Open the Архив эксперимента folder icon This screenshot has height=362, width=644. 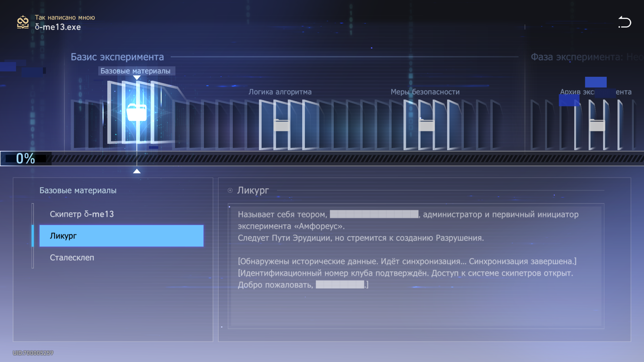click(x=597, y=125)
